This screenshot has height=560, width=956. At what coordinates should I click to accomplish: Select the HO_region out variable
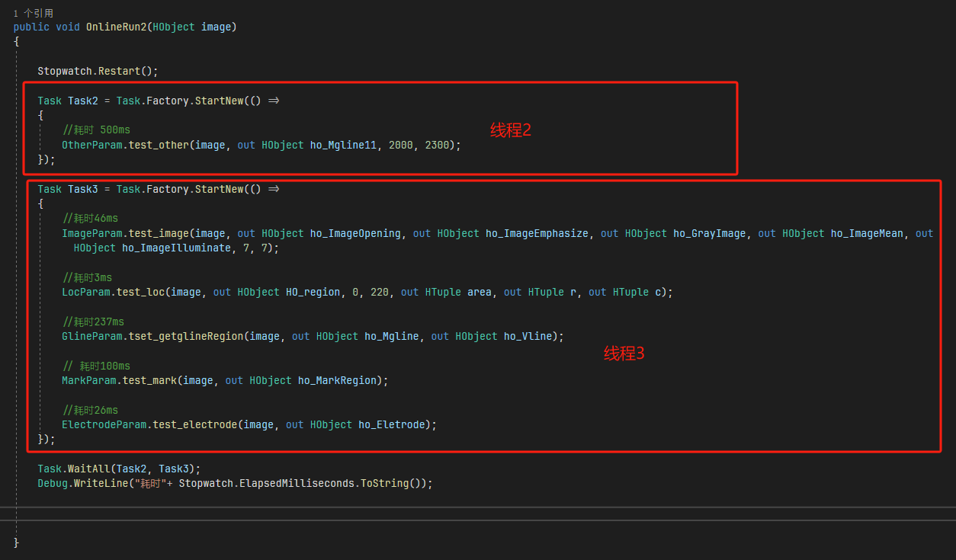[313, 292]
